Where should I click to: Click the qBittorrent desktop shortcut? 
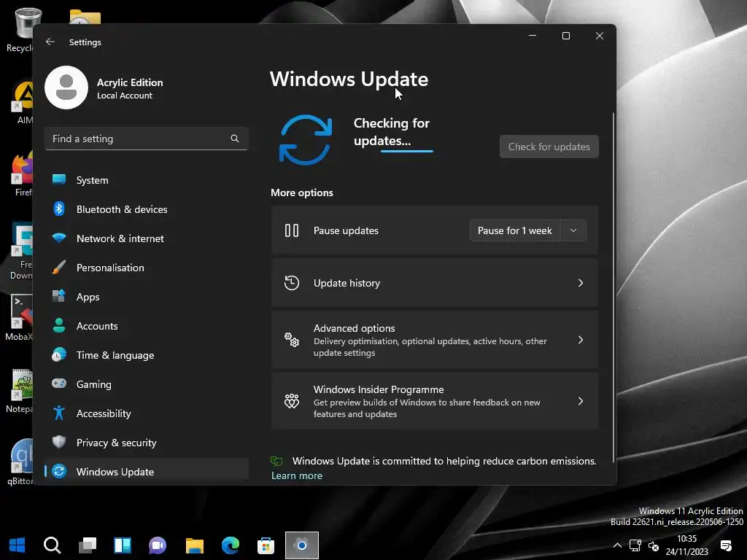pyautogui.click(x=21, y=462)
